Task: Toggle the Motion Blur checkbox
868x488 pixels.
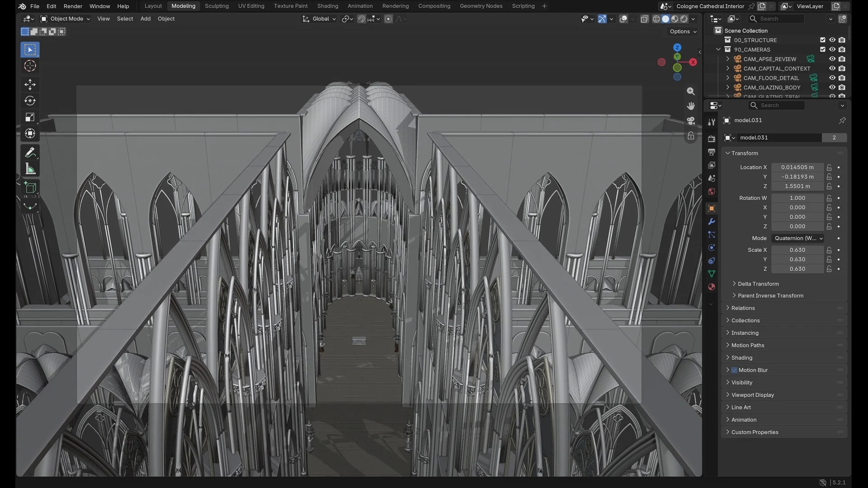Action: point(735,370)
